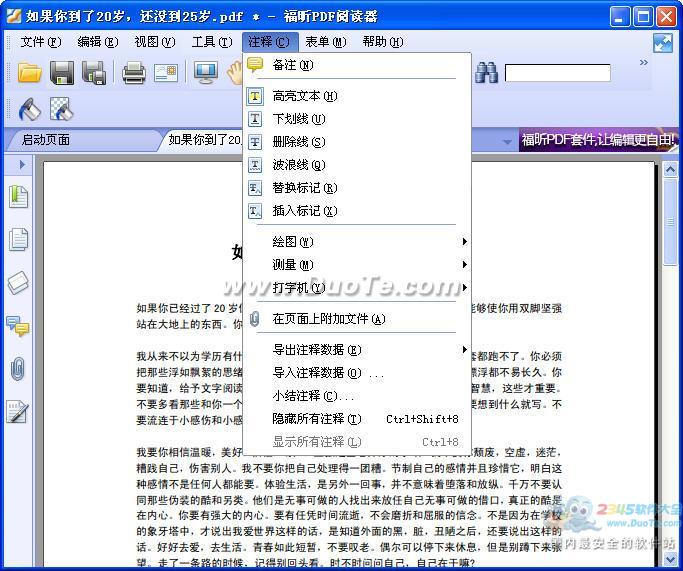Open the Pages thumbnail sidebar panel

[x=18, y=239]
